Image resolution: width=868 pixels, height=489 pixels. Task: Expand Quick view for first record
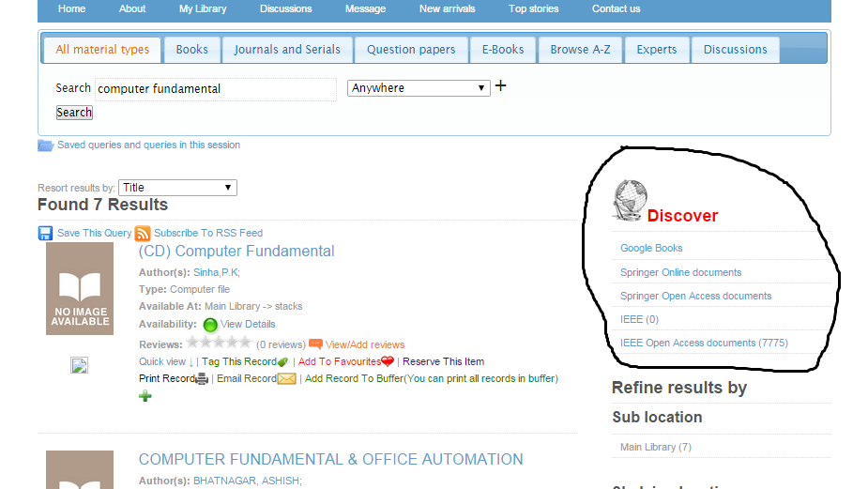167,362
